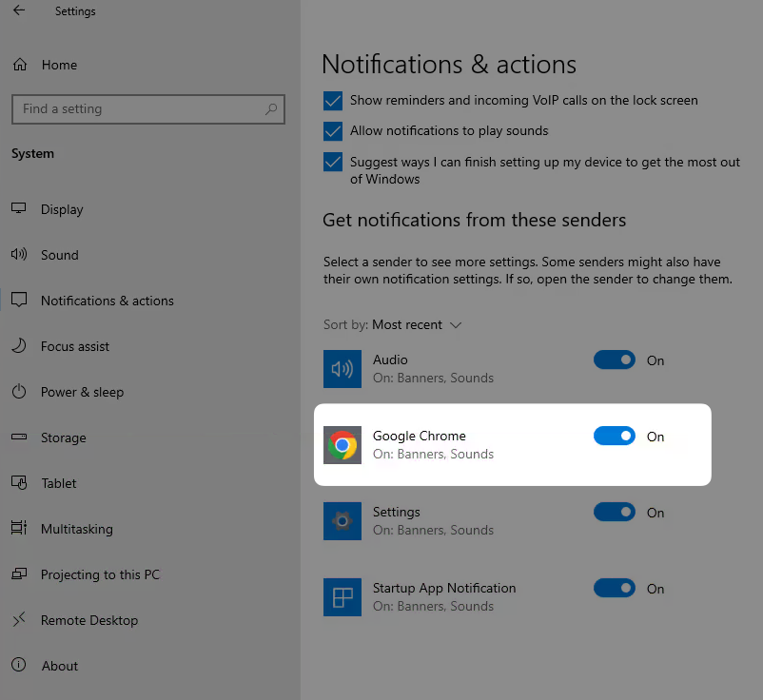The height and width of the screenshot is (700, 763).
Task: Uncheck Show reminders and incoming VoIP calls
Action: pos(333,101)
